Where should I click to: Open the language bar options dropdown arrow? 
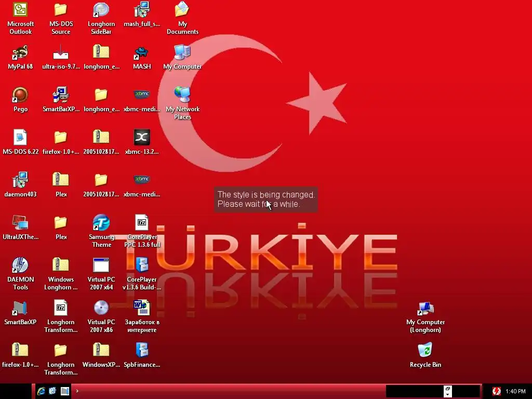(x=447, y=395)
